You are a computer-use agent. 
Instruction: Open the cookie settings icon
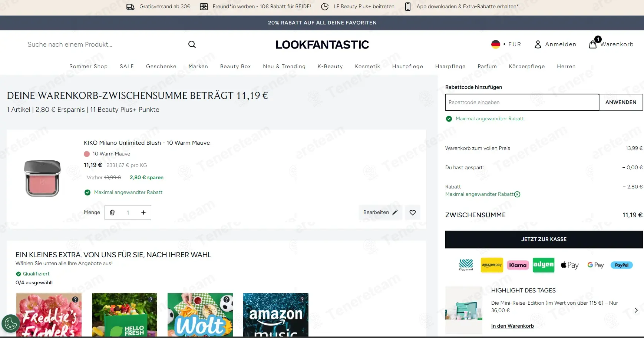pyautogui.click(x=11, y=323)
